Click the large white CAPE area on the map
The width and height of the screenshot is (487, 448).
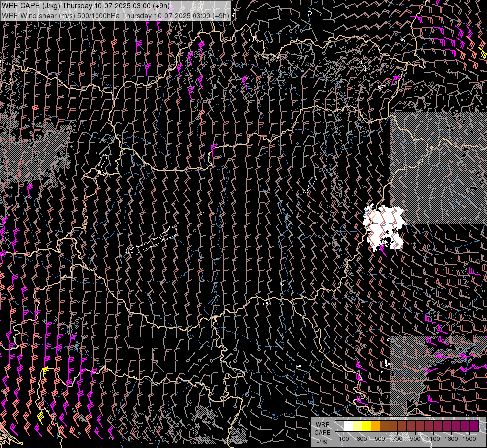[384, 227]
